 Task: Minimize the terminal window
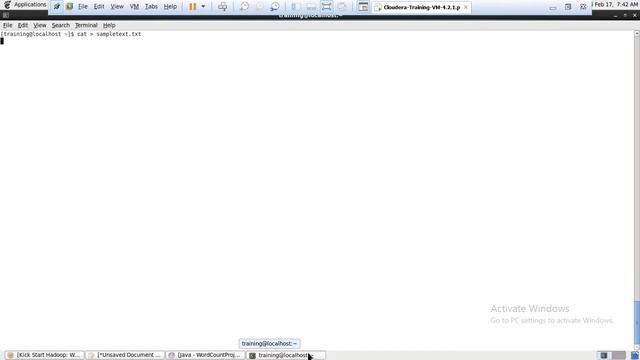(616, 16)
